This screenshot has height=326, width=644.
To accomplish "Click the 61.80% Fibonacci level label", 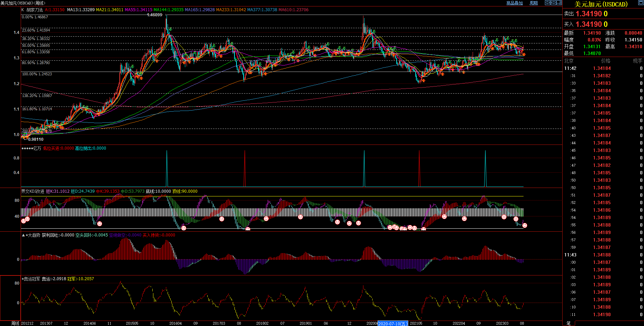I will click(x=36, y=52).
